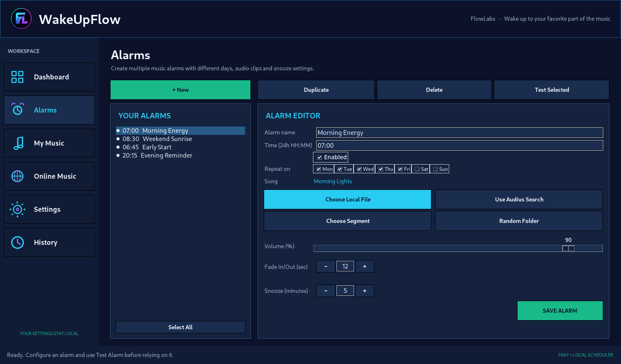Click Use Audius Search button

point(519,199)
